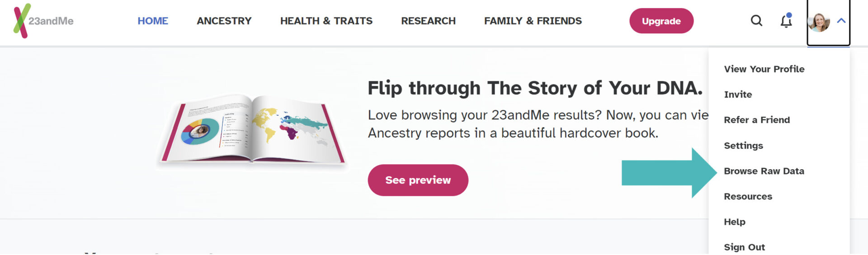Select Refer a Friend
This screenshot has width=868, height=255.
(x=757, y=120)
